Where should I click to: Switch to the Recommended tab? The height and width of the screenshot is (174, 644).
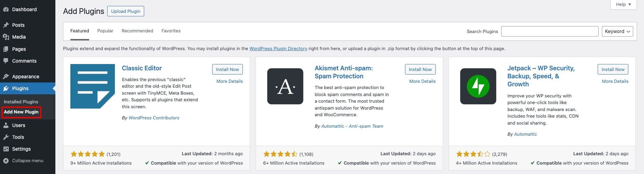(137, 31)
